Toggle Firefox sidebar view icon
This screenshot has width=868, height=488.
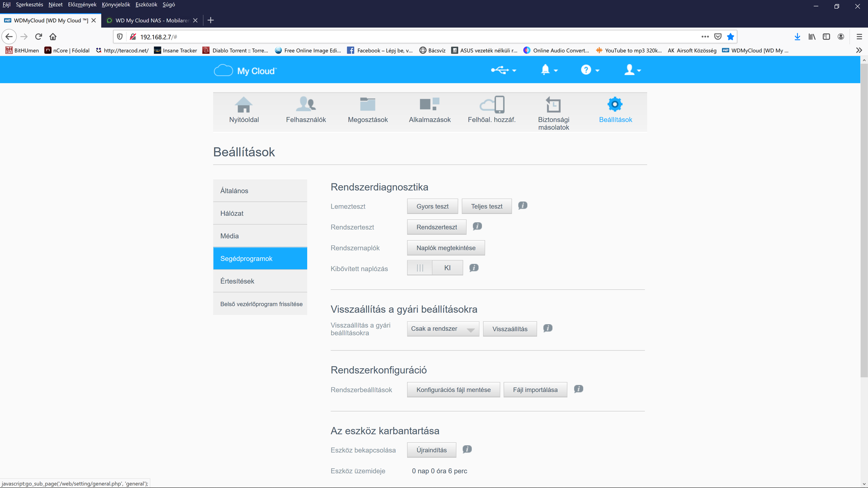pyautogui.click(x=826, y=37)
